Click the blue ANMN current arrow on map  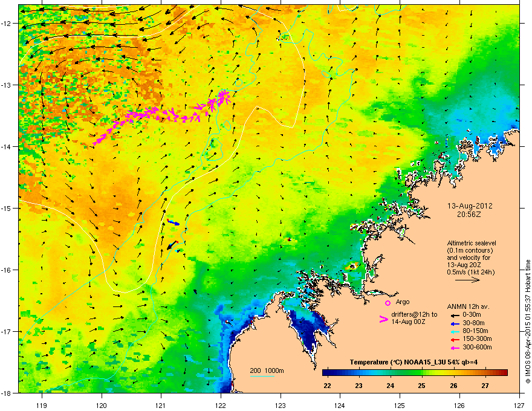[x=174, y=222]
